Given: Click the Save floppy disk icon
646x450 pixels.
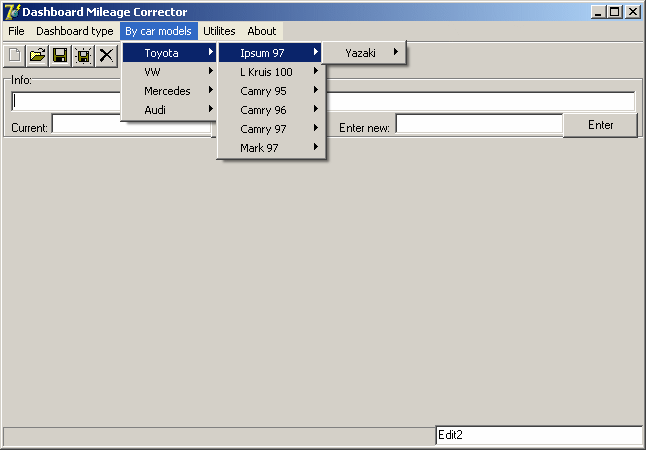Looking at the screenshot, I should pos(60,55).
